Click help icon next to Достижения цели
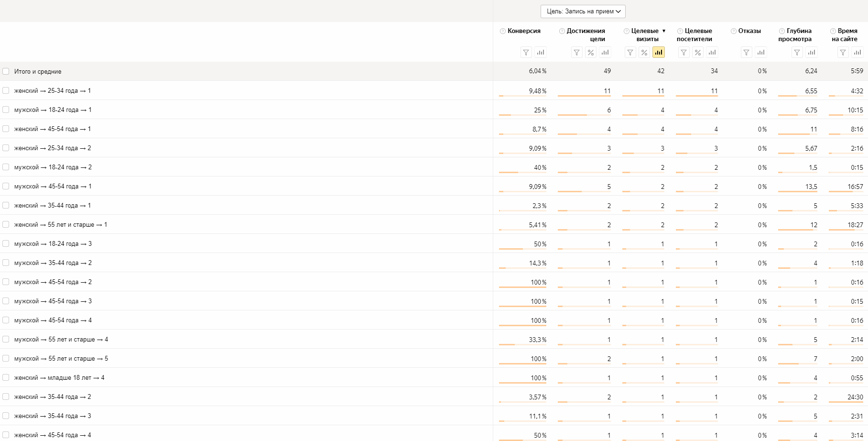 coord(562,31)
